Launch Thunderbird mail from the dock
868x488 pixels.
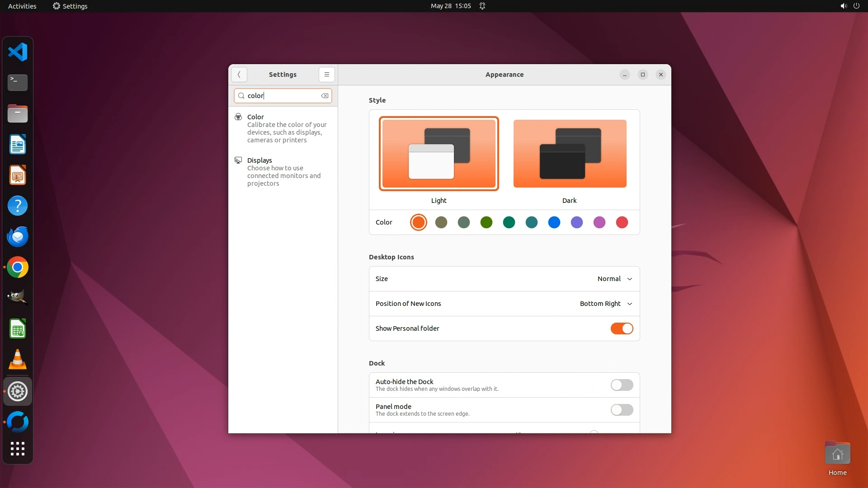[18, 237]
